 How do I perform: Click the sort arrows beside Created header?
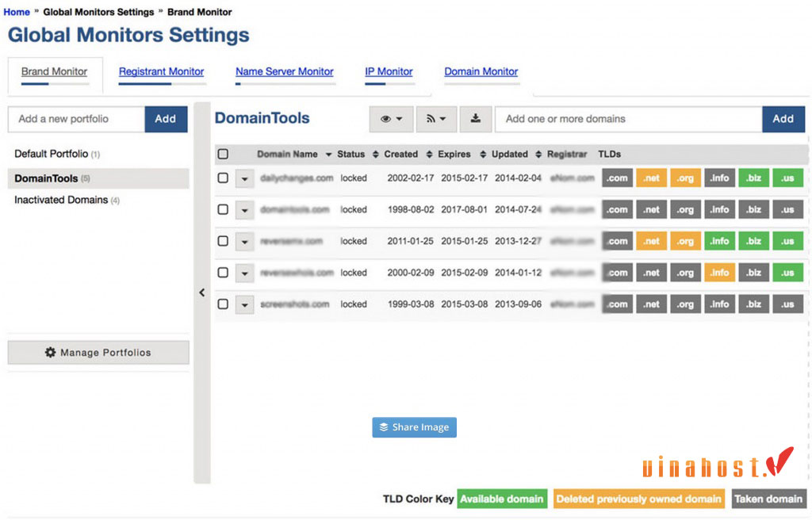tap(429, 155)
